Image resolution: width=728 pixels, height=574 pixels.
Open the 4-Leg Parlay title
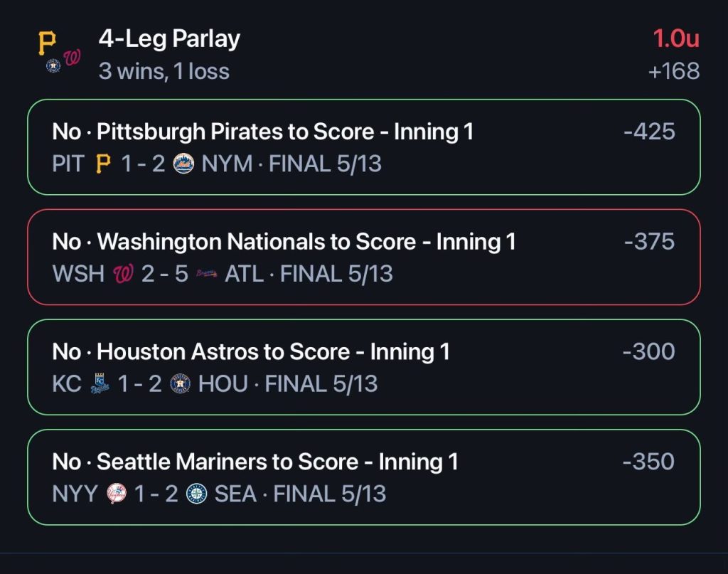[x=169, y=39]
